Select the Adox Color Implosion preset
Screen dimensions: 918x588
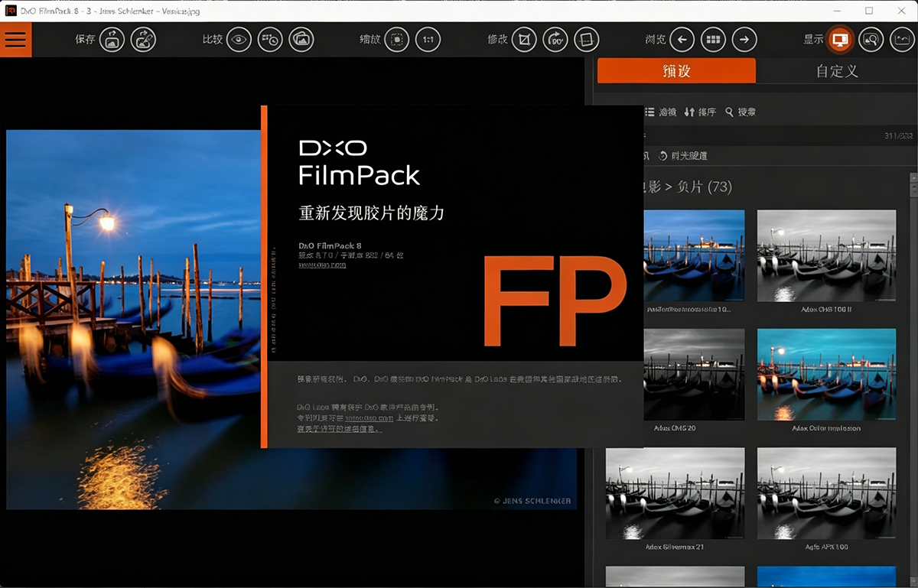826,375
